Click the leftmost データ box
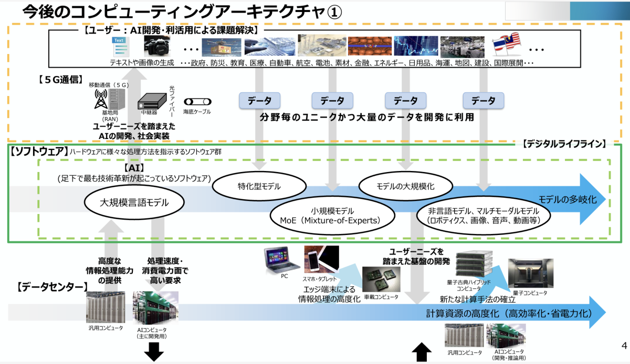This screenshot has width=630, height=364. (x=259, y=101)
